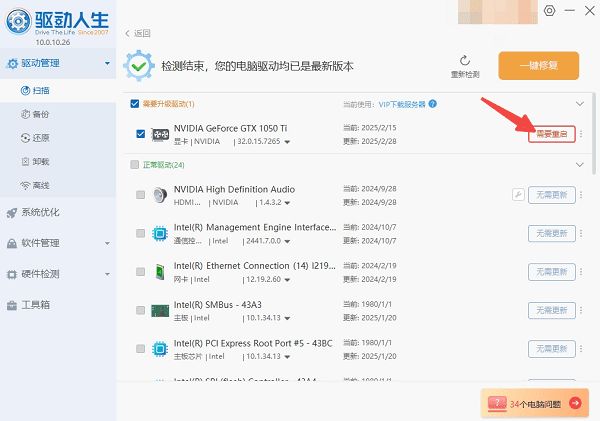Image resolution: width=600 pixels, height=421 pixels.
Task: Click the user avatar thumbnail at top
Action: [x=497, y=12]
